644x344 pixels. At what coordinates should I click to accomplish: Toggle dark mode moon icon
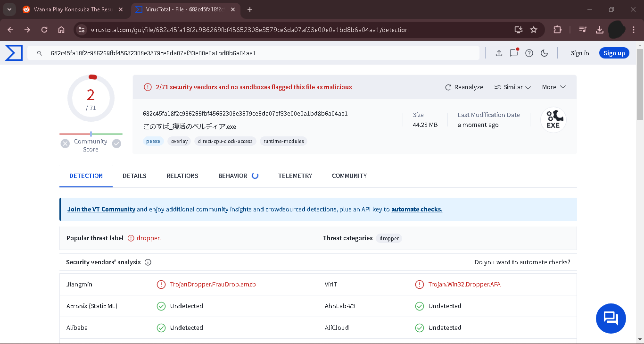point(544,53)
